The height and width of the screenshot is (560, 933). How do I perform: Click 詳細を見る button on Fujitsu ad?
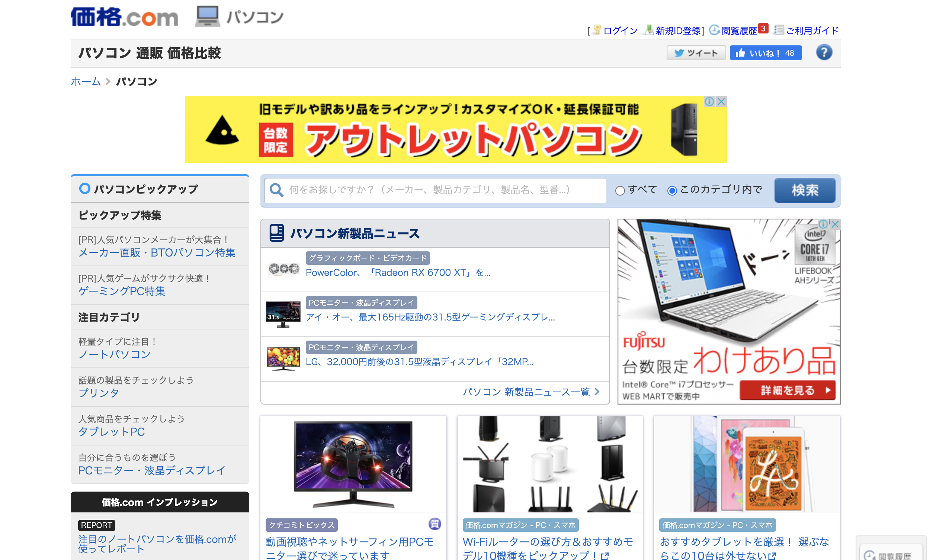pyautogui.click(x=787, y=390)
